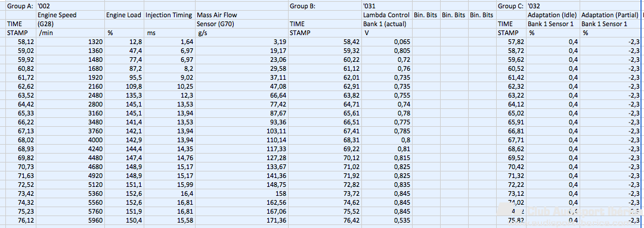Select lambda voltage cell 0,535
Image resolution: width=644 pixels, height=228 pixels.
tap(387, 221)
